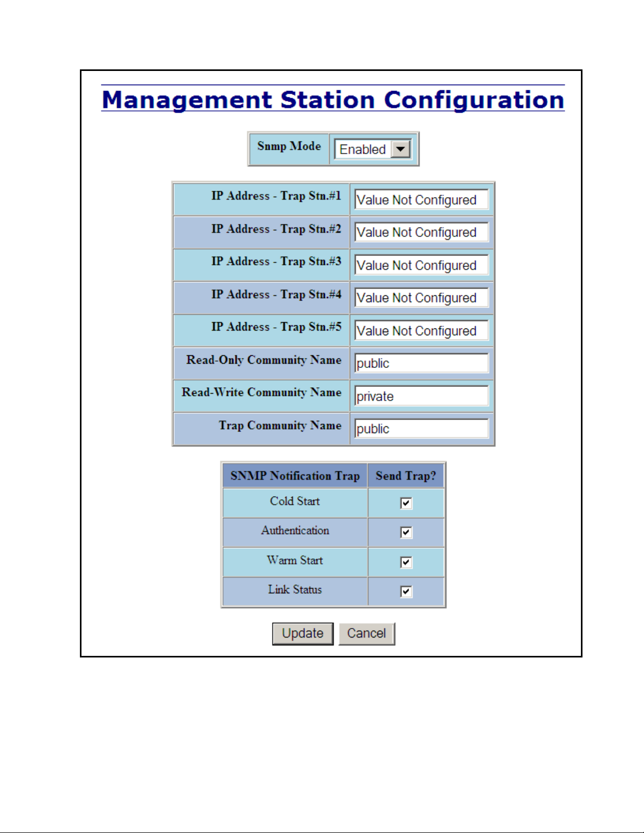Click the IP Address - Trap Stn.#5 label

[x=277, y=327]
